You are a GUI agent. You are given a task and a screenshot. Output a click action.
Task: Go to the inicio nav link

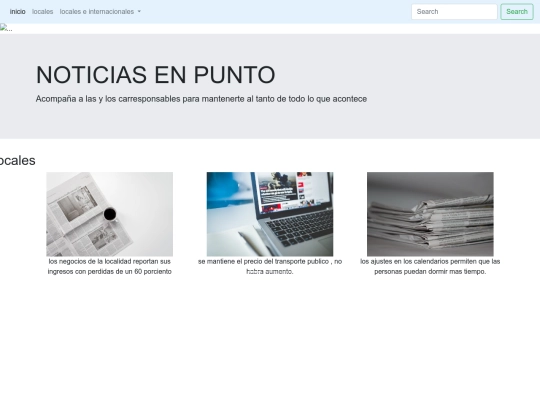pyautogui.click(x=18, y=12)
